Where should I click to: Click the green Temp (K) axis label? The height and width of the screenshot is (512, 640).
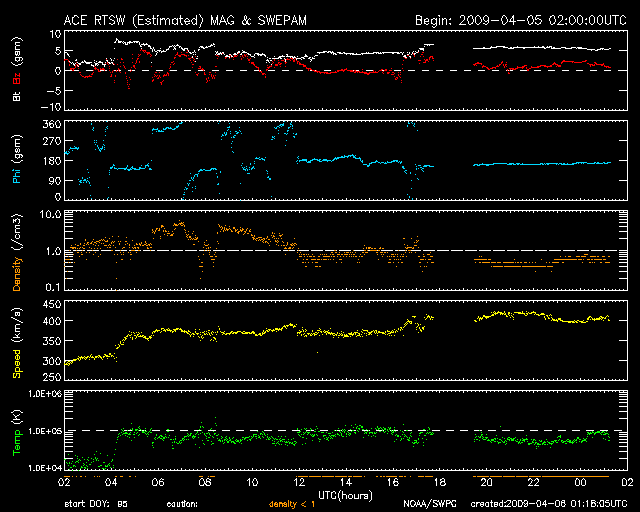18,430
